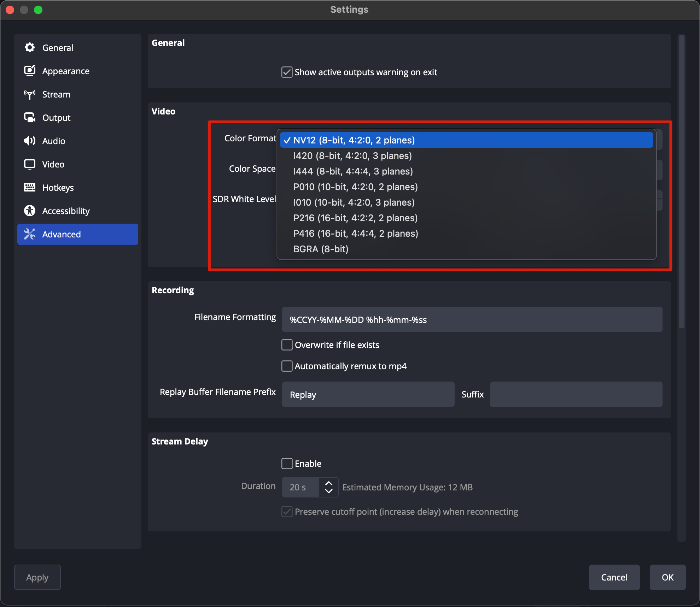Screen dimensions: 700x607
Task: Enable Overwrite if file exists
Action: coord(287,345)
